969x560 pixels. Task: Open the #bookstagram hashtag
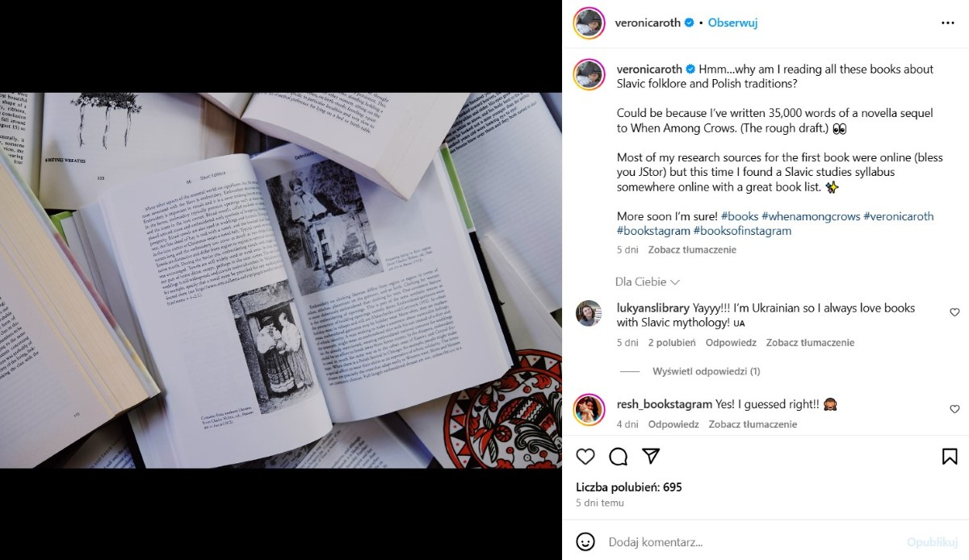[653, 231]
